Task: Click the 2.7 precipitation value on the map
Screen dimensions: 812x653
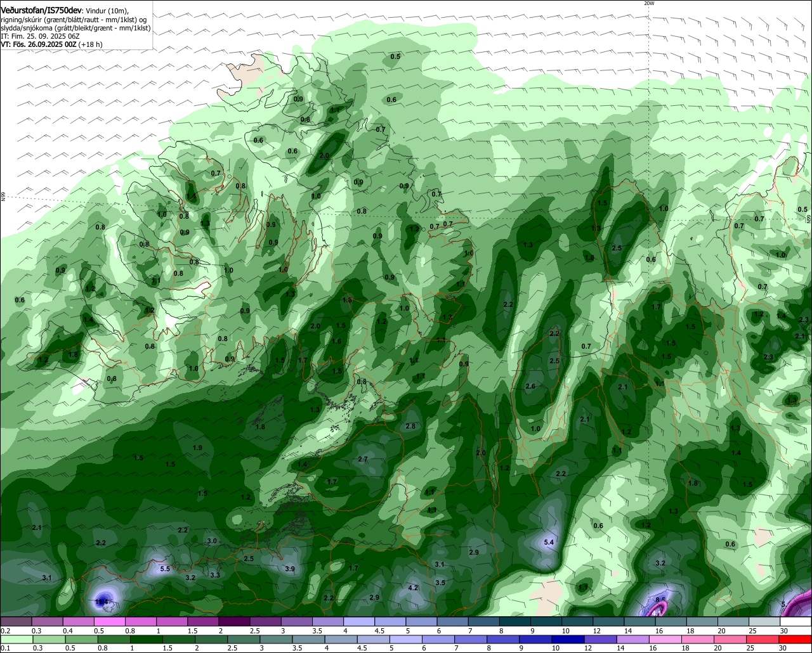Action: (x=363, y=459)
